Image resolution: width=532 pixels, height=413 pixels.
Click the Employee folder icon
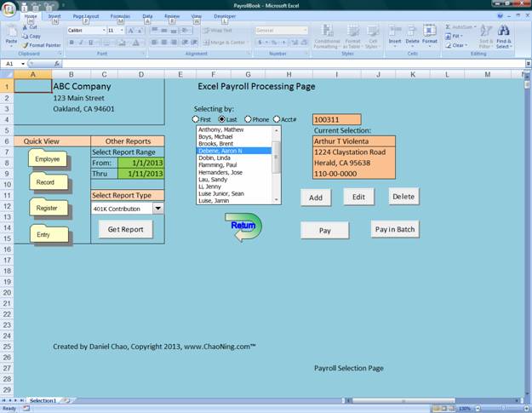[x=48, y=158]
